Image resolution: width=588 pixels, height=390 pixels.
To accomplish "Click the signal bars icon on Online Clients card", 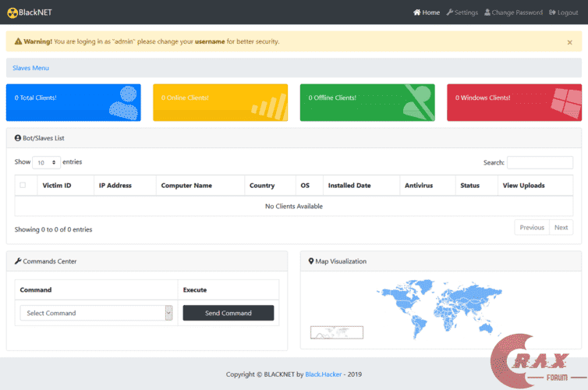I will coord(269,104).
